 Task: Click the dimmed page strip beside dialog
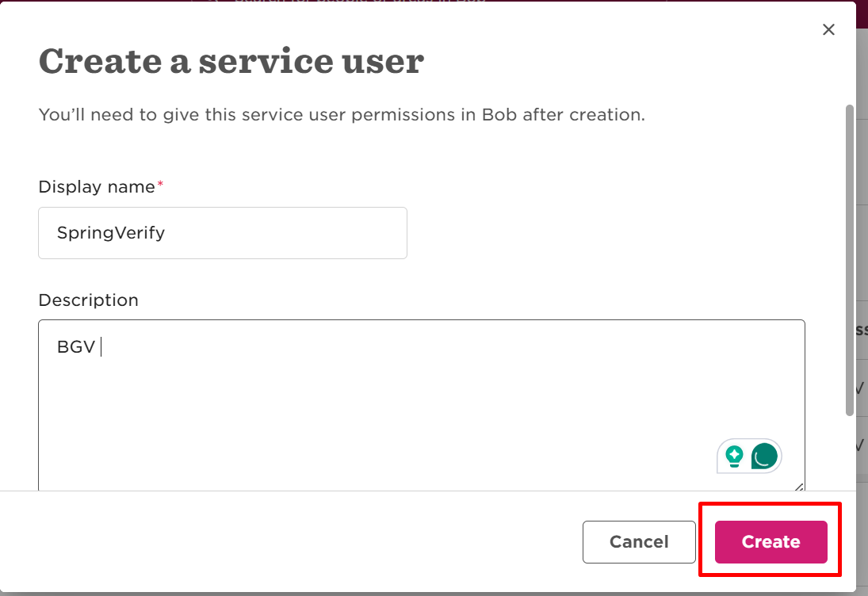click(862, 249)
